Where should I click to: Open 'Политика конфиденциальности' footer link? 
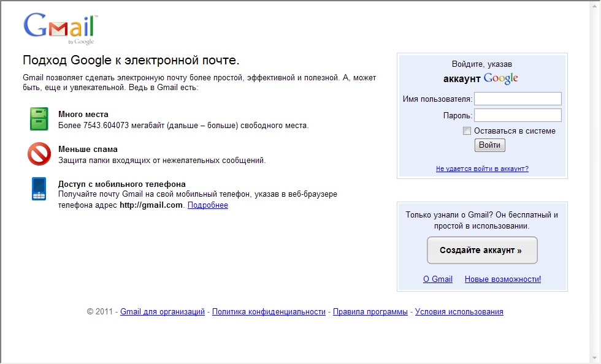[x=269, y=312]
